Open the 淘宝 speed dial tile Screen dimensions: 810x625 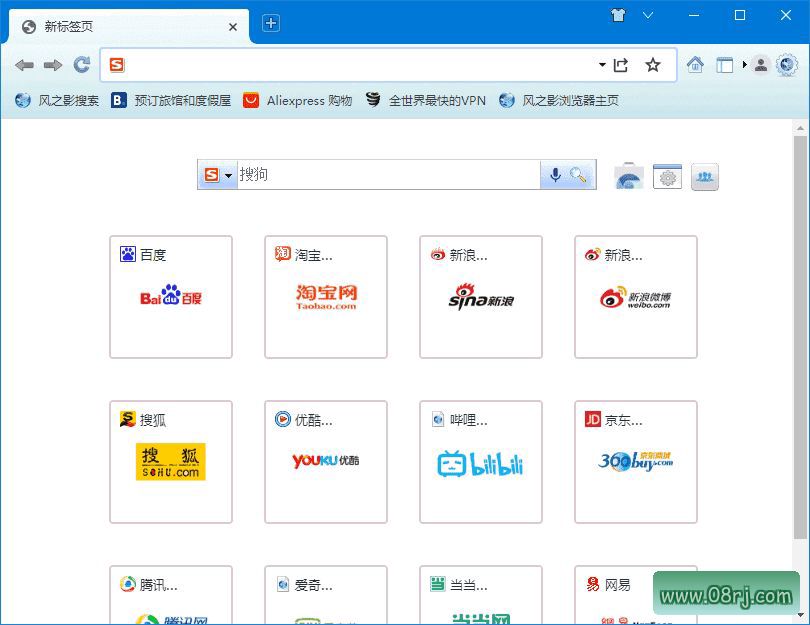click(326, 297)
